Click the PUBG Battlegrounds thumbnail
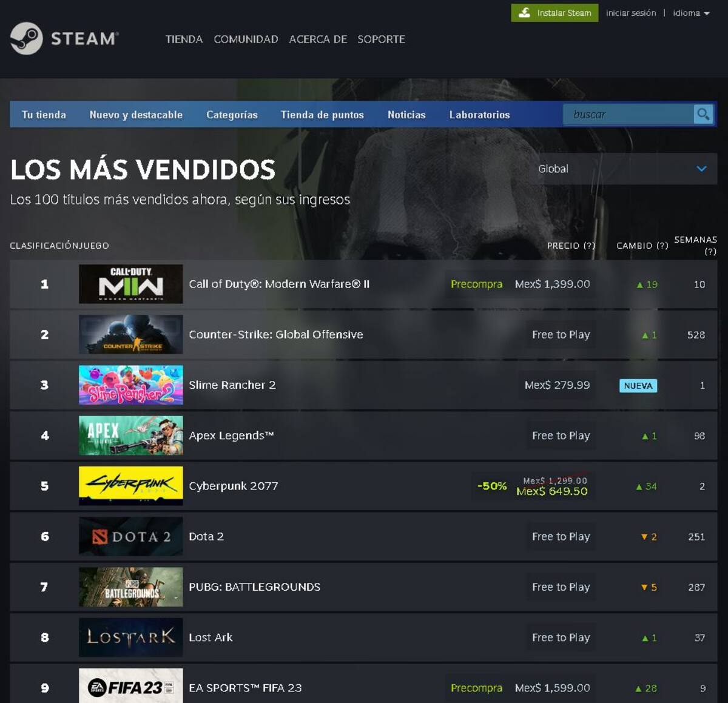This screenshot has height=703, width=728. [x=130, y=587]
